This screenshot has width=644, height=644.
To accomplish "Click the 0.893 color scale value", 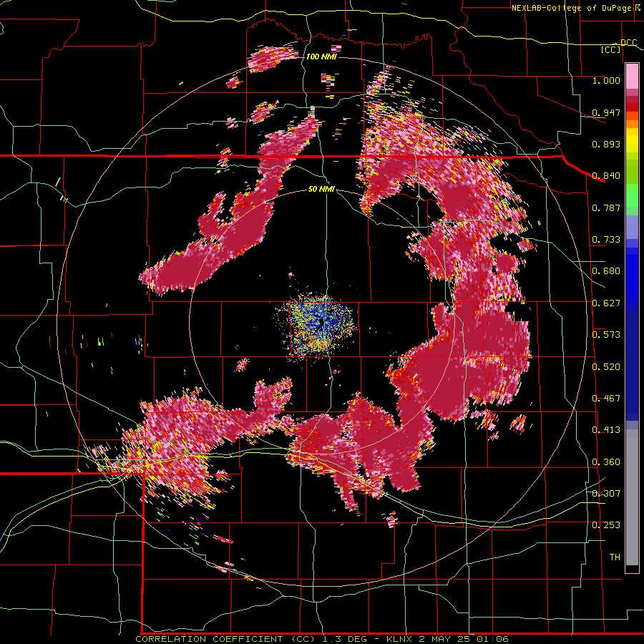I will pos(606,144).
